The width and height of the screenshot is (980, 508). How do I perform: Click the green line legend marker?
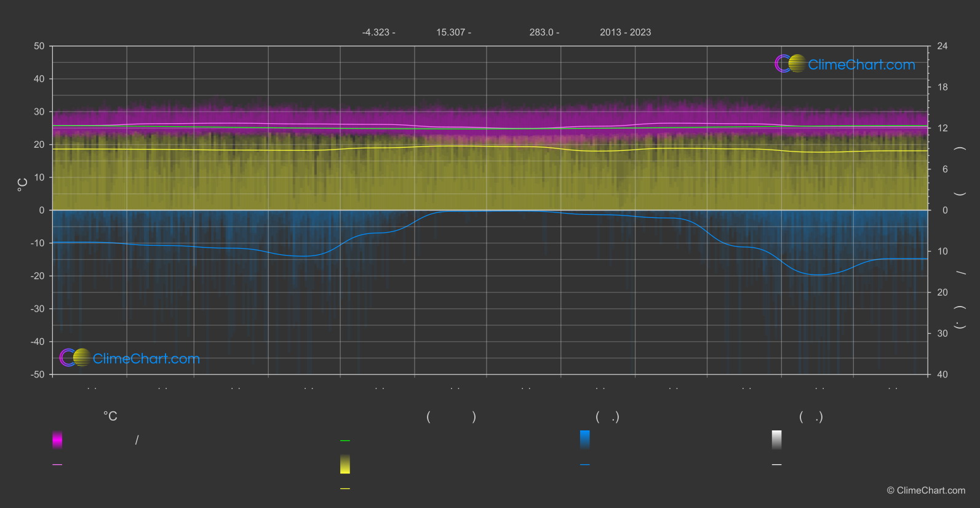pyautogui.click(x=345, y=441)
